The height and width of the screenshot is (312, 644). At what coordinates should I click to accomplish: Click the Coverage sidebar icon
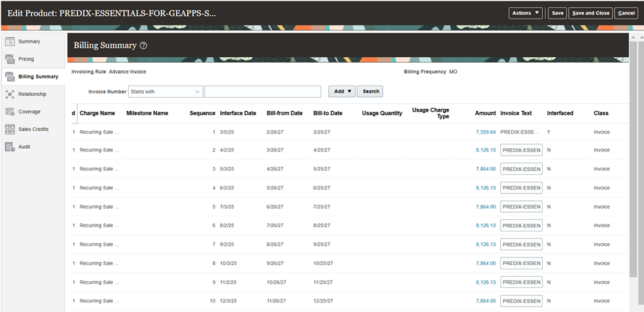point(10,112)
